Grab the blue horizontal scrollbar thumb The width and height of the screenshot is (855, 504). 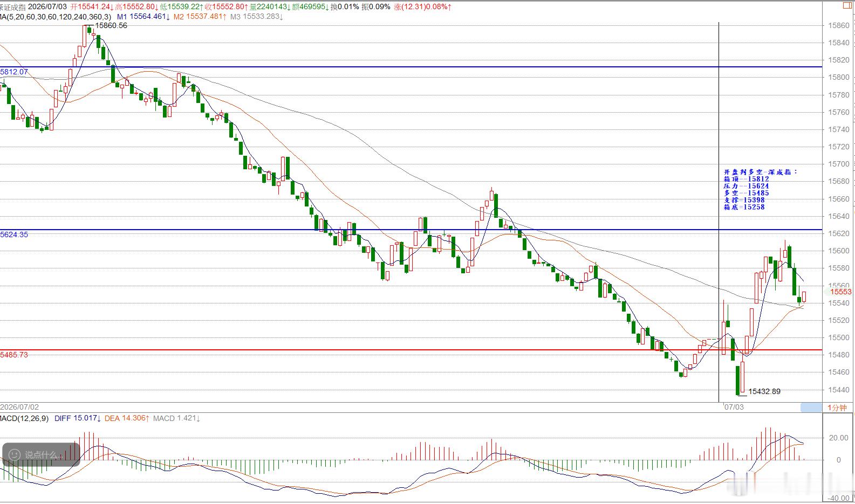tap(811, 408)
